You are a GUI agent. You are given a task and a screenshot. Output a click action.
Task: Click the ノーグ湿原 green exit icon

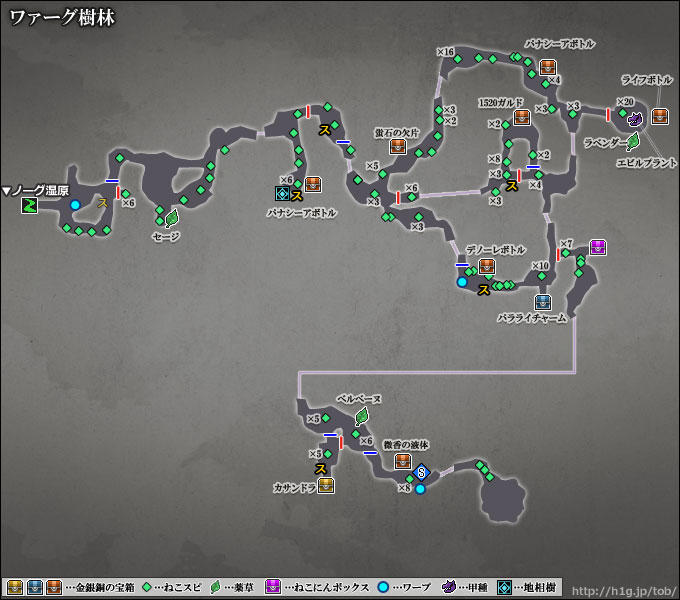pos(30,205)
